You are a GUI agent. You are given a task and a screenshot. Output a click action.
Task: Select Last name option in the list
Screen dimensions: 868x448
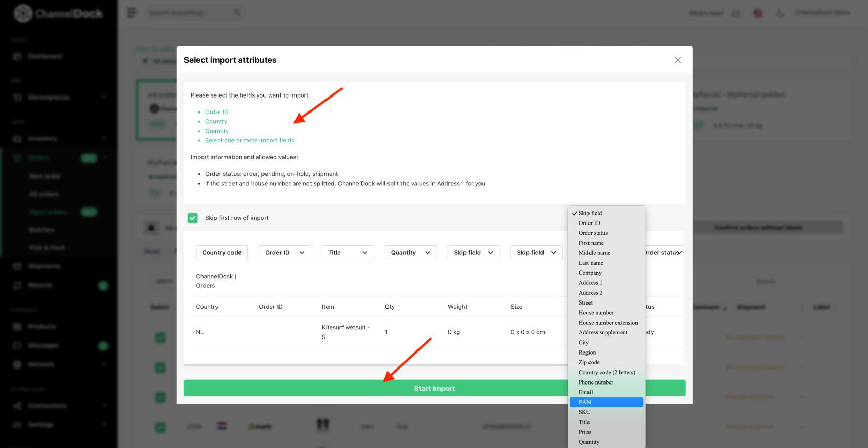[x=607, y=263]
